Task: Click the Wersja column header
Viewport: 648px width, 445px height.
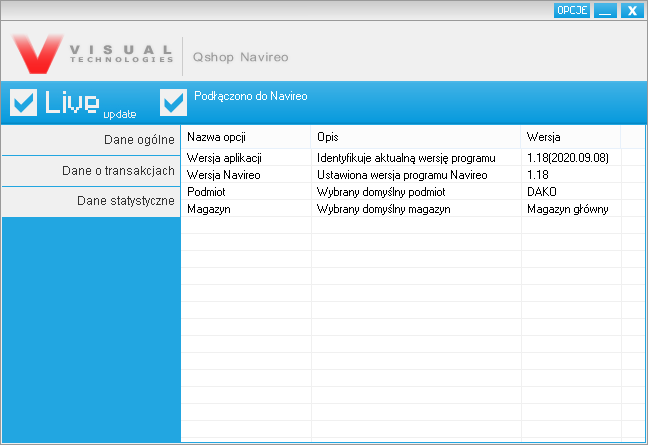Action: click(x=571, y=137)
